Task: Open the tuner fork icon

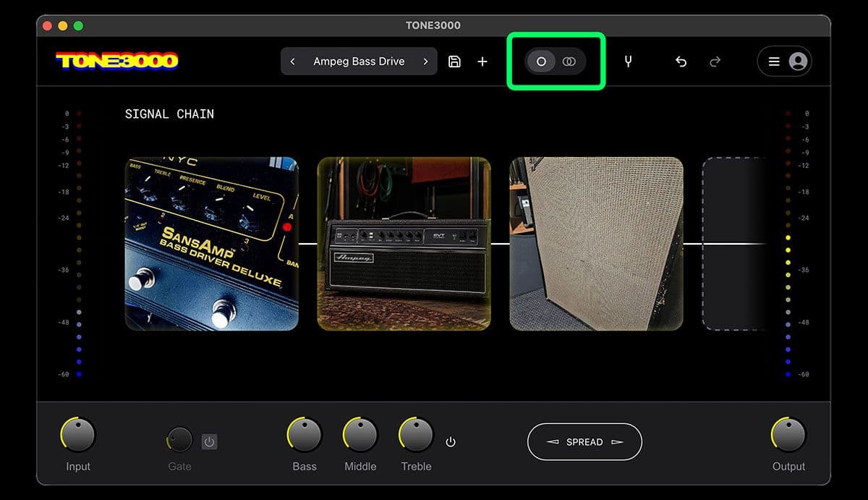Action: pyautogui.click(x=628, y=62)
